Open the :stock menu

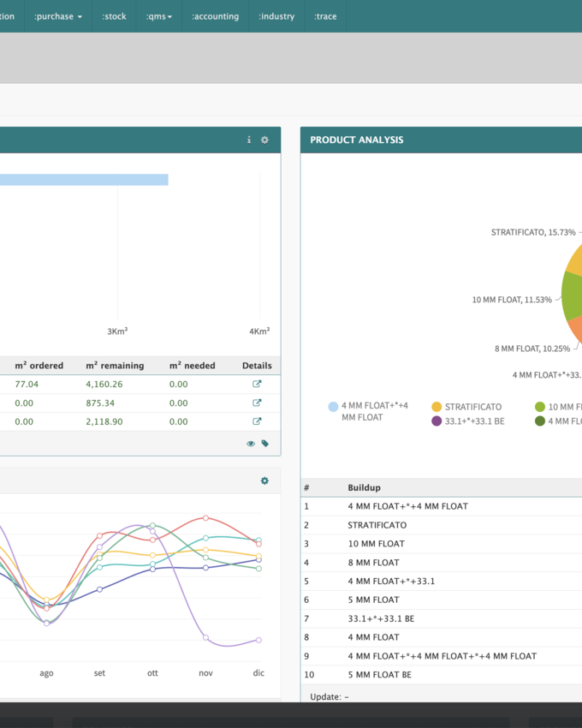114,16
